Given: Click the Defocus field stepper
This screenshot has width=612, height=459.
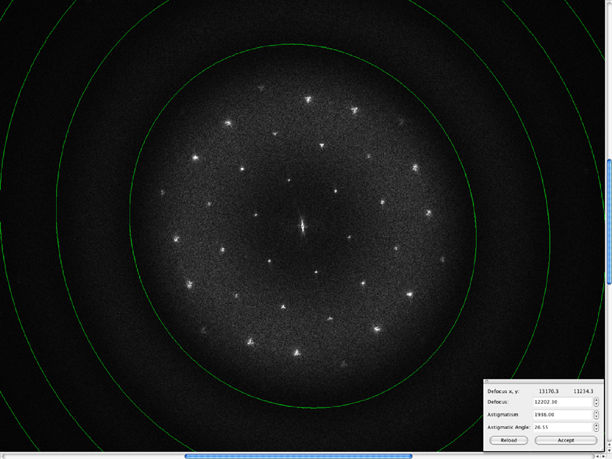Looking at the screenshot, I should [x=596, y=402].
